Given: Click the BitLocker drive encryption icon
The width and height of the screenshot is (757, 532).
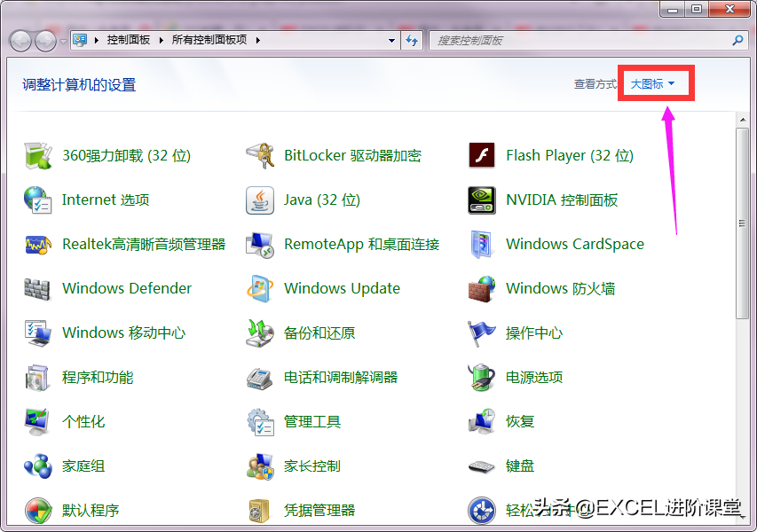Looking at the screenshot, I should click(260, 155).
